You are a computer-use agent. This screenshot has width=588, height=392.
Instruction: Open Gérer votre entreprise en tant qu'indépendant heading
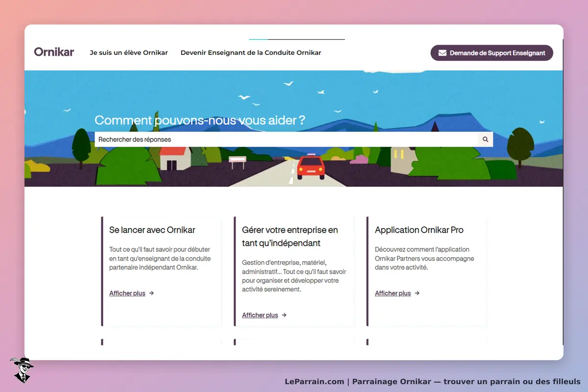[x=290, y=236]
